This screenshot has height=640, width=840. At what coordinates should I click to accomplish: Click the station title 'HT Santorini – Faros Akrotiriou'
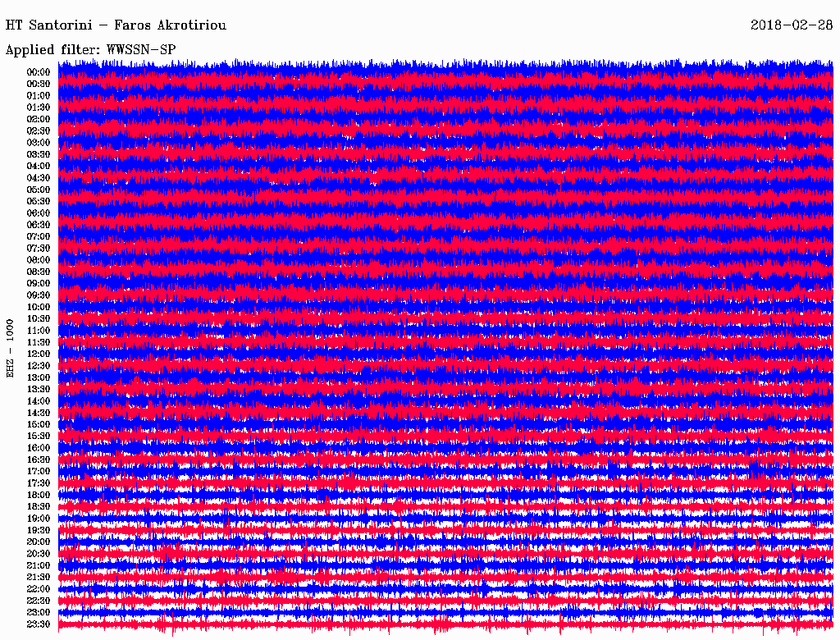click(x=116, y=25)
